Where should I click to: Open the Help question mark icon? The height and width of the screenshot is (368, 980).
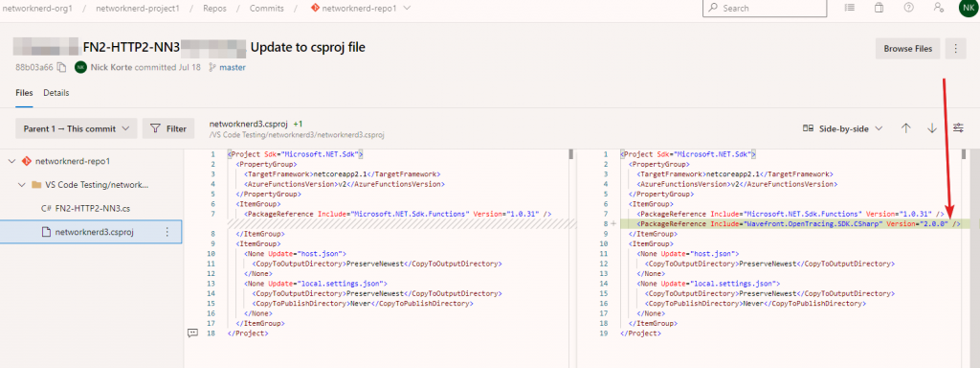pyautogui.click(x=909, y=8)
